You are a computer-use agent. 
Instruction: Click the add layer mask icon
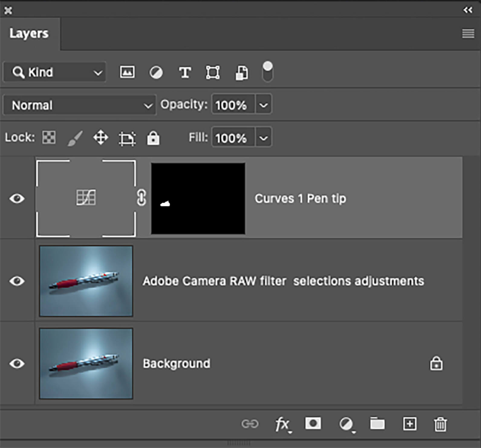[313, 424]
